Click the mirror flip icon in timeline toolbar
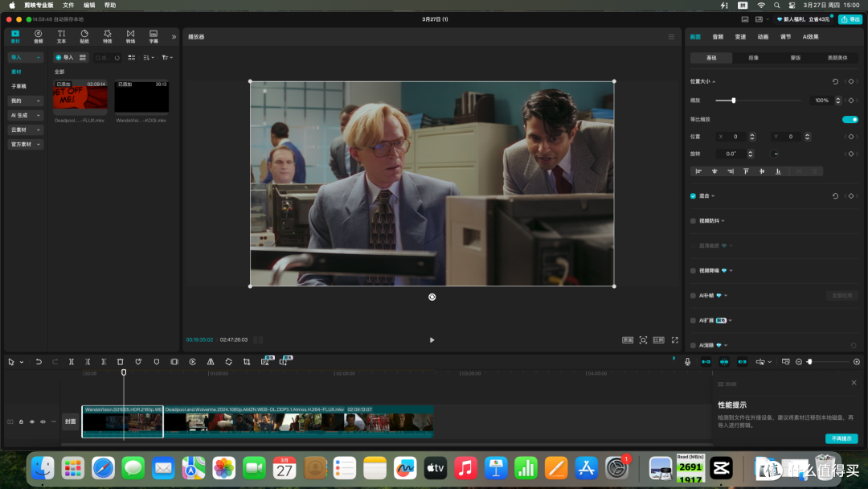 (x=211, y=362)
